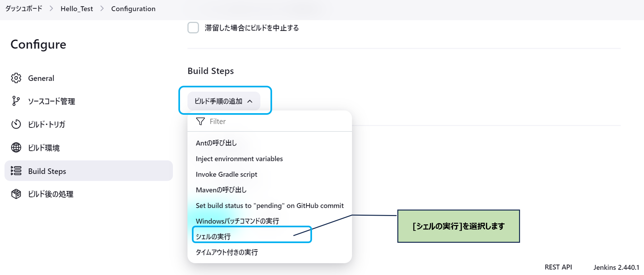Go to ビルド後の処理 section
The image size is (644, 275).
pos(89,194)
